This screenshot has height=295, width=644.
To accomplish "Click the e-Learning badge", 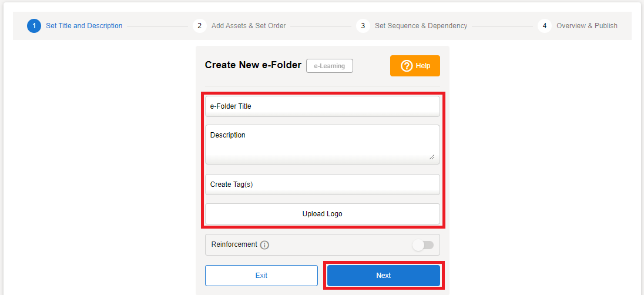I will pos(330,66).
